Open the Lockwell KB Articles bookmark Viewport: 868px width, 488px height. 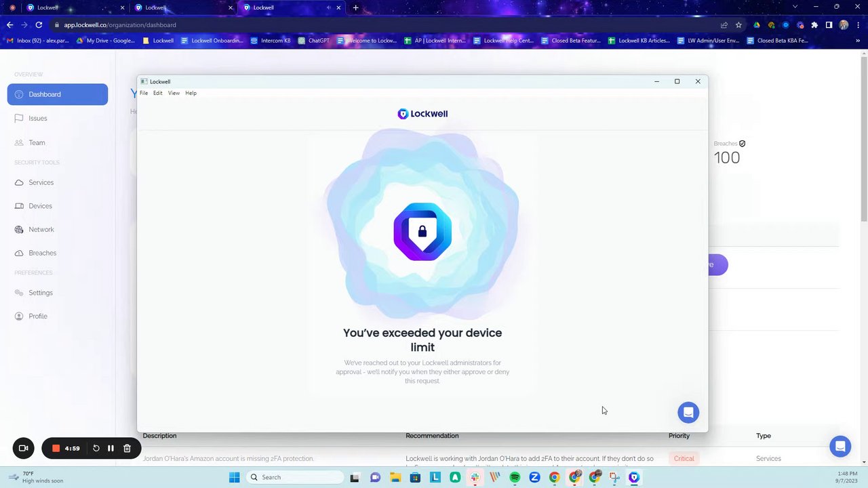[x=639, y=41]
